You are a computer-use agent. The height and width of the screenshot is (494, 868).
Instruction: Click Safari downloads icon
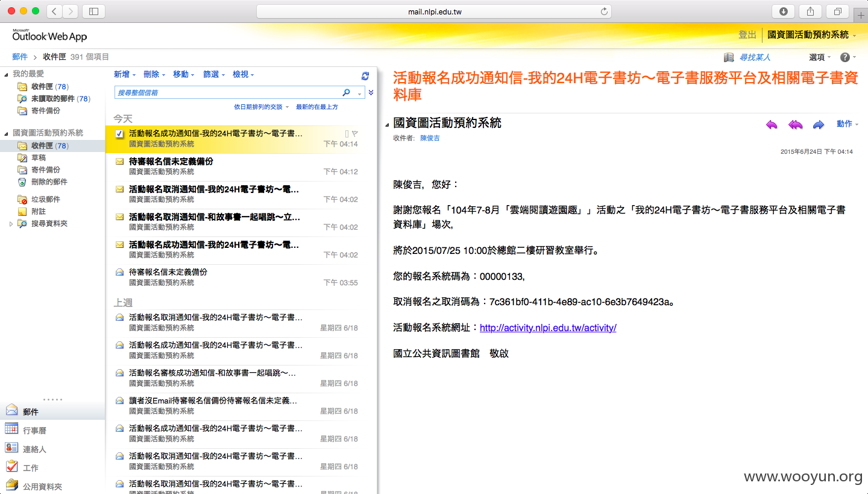coord(784,11)
